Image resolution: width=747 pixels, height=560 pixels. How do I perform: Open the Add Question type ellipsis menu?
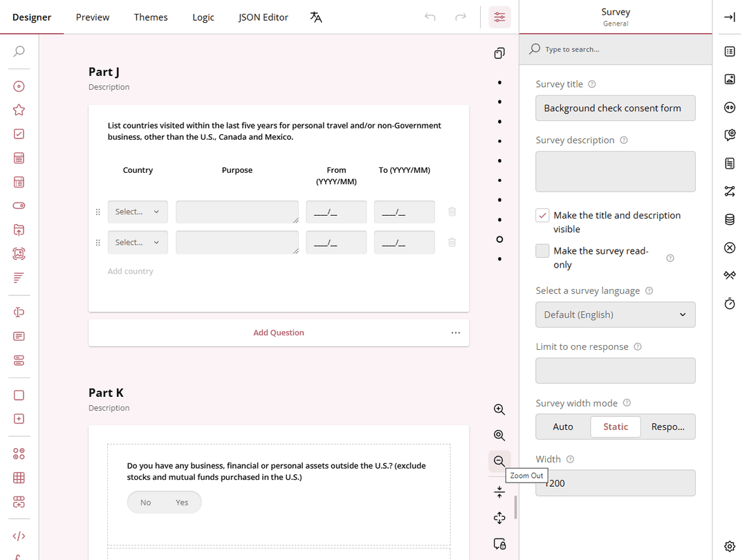click(x=456, y=333)
